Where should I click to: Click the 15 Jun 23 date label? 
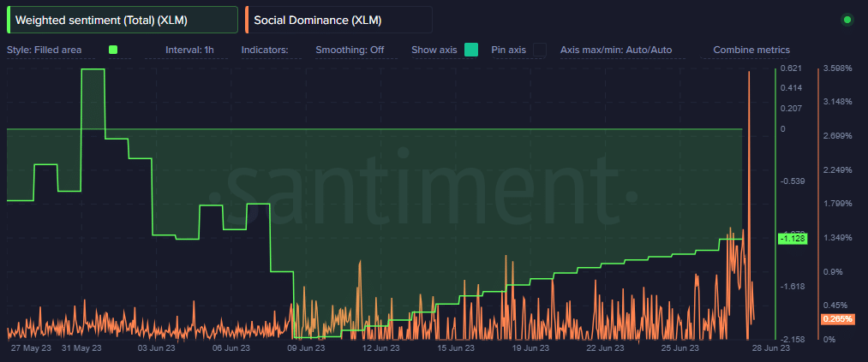(456, 348)
